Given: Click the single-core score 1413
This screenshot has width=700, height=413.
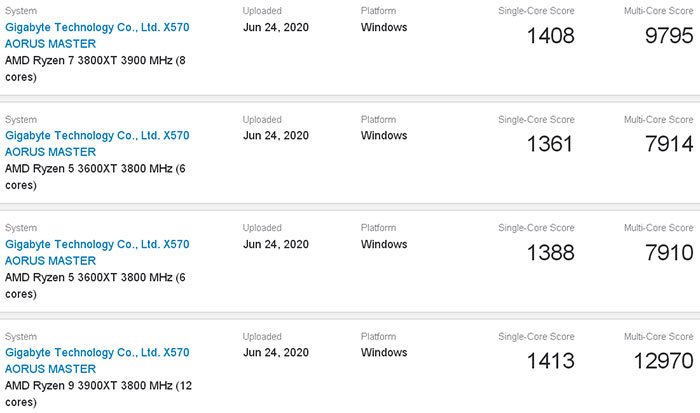Looking at the screenshot, I should [550, 362].
